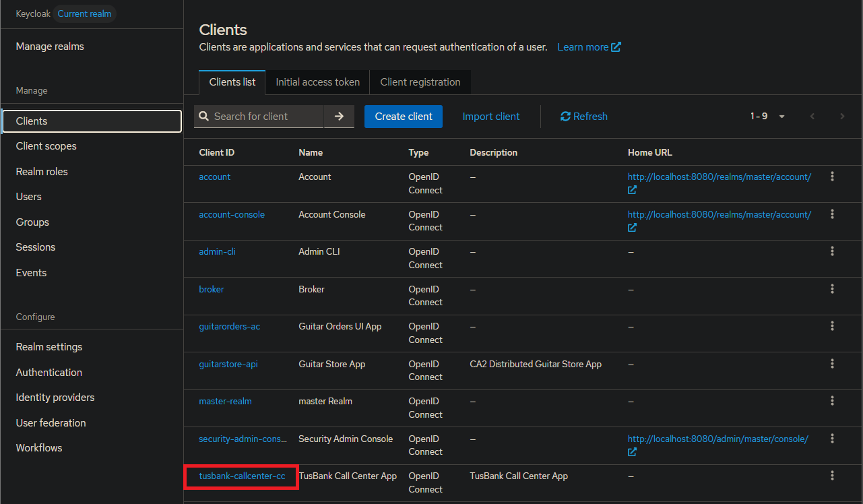The image size is (863, 504).
Task: Click external link icon under account Home URL
Action: (632, 190)
